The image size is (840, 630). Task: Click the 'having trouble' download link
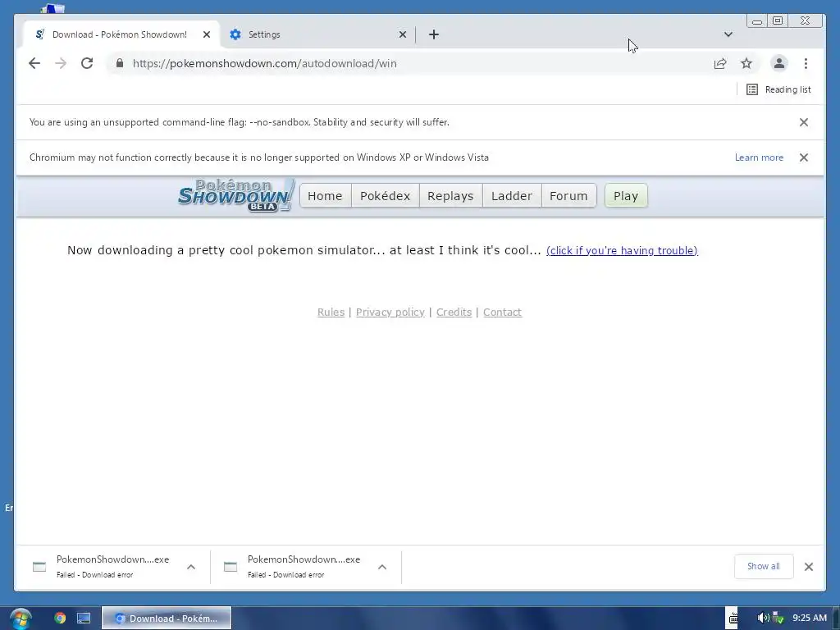click(622, 251)
